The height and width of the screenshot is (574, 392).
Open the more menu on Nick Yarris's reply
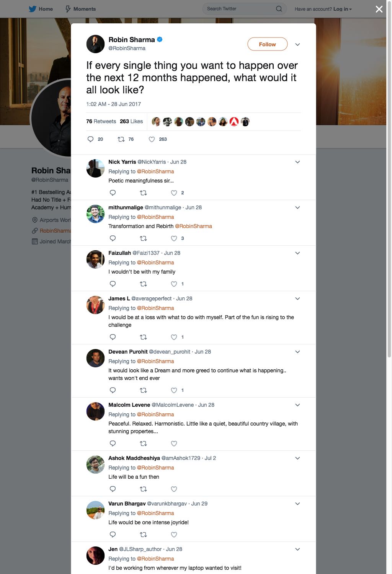tap(297, 162)
